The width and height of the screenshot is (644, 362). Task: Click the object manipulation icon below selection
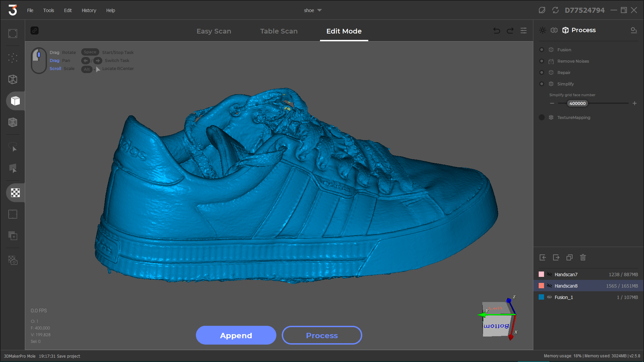(12, 169)
